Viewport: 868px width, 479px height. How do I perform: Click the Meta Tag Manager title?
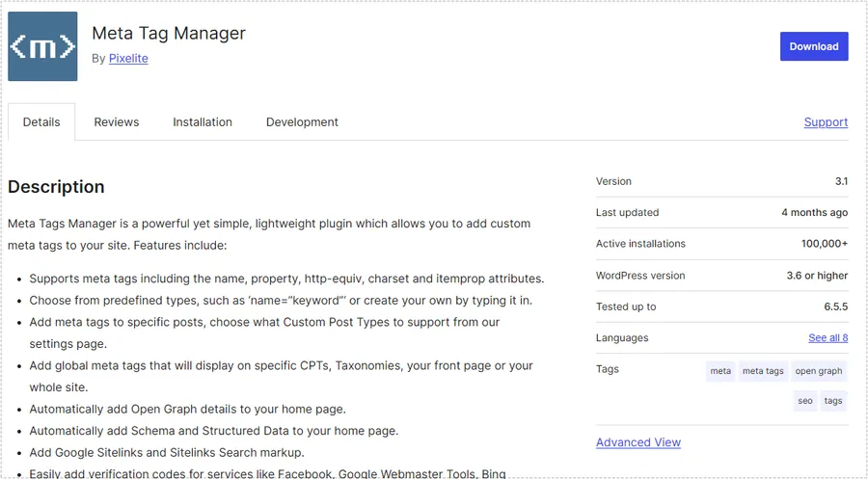169,33
